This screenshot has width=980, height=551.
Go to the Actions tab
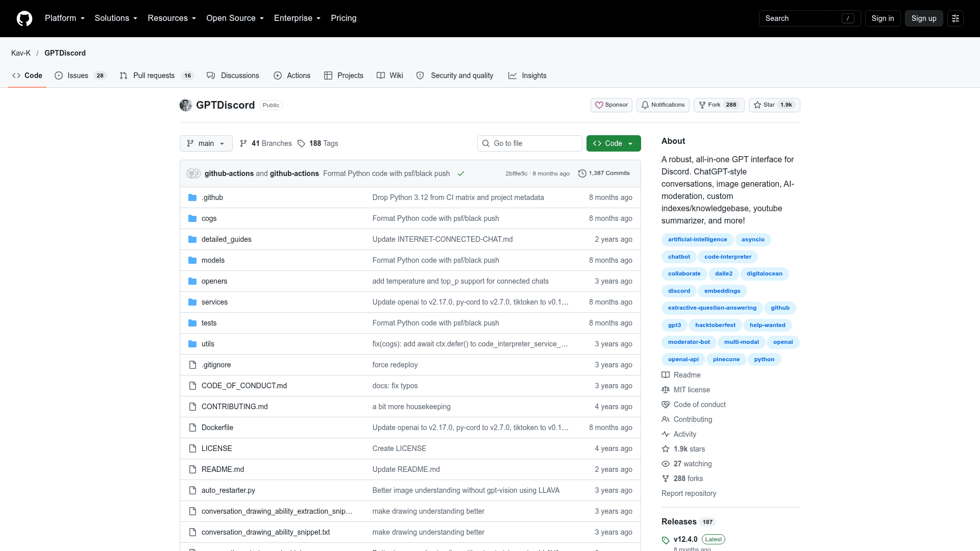tap(292, 76)
